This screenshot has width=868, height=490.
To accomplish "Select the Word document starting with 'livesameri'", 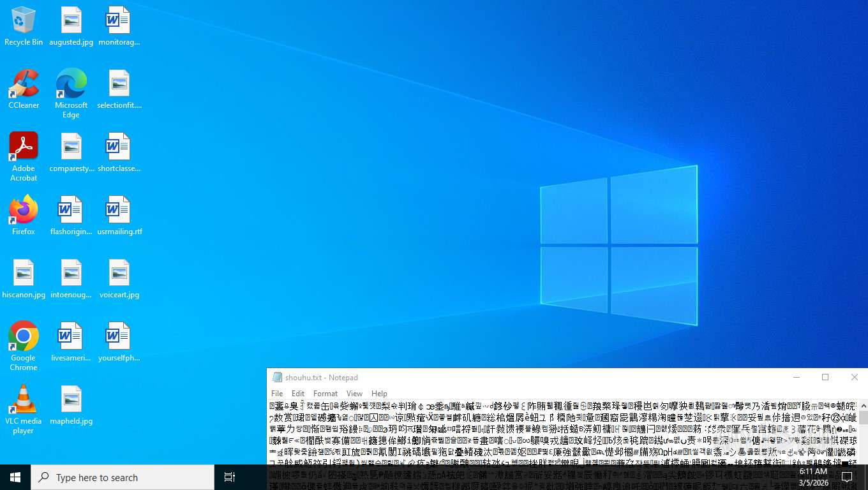I will (x=71, y=343).
